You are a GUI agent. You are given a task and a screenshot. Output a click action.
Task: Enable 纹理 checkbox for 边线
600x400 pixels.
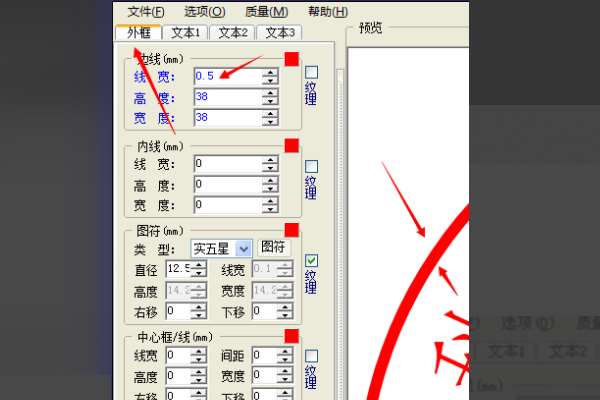(x=311, y=72)
